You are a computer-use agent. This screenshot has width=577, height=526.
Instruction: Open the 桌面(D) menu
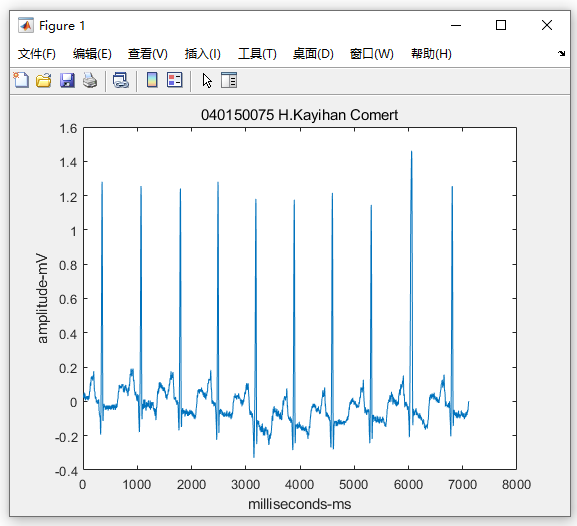[x=313, y=54]
